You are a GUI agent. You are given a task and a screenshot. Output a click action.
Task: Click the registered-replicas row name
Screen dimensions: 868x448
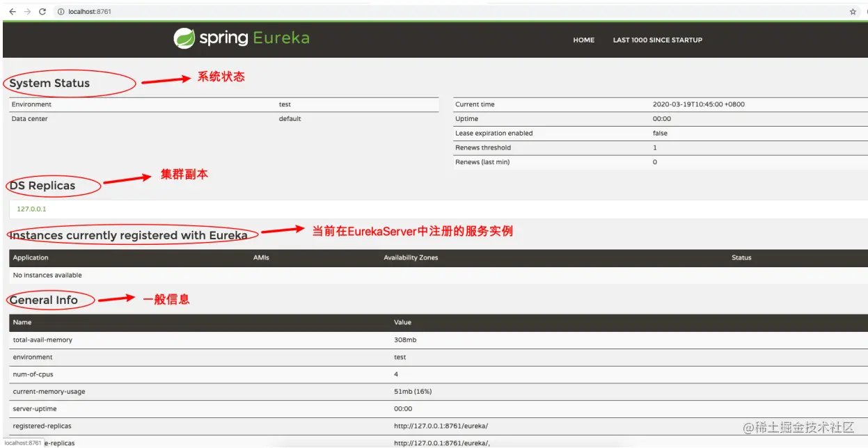[42, 426]
